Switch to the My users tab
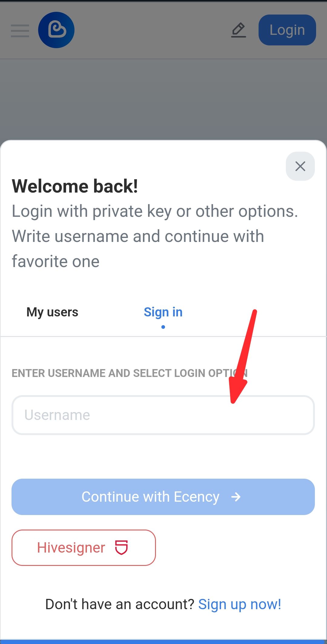This screenshot has width=327, height=644. (x=52, y=312)
